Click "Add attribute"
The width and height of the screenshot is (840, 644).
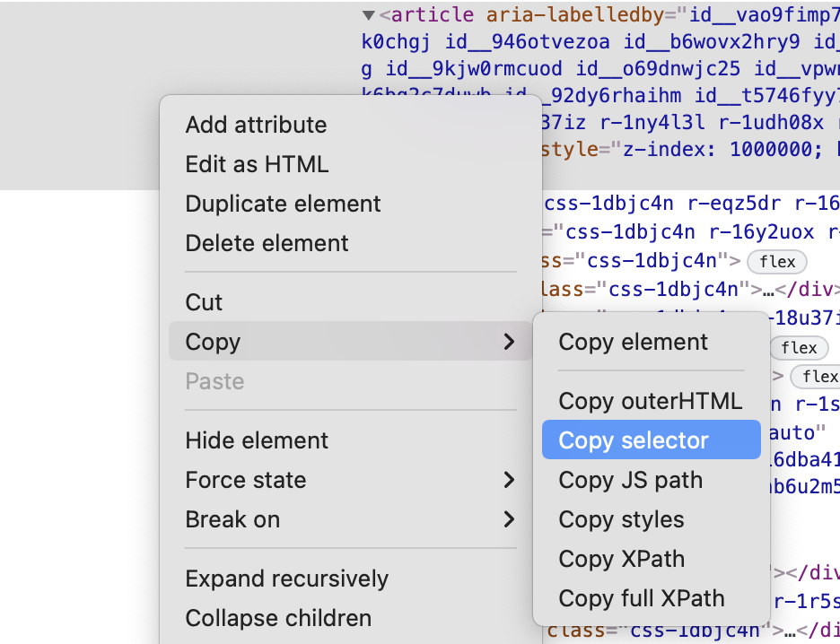click(x=255, y=125)
